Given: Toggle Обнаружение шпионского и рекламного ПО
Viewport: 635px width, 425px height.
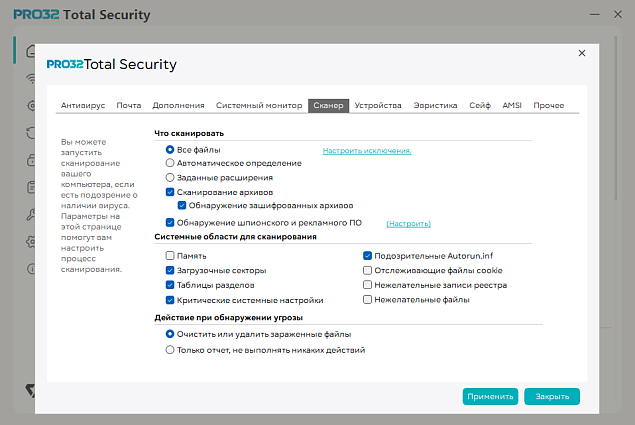Looking at the screenshot, I should 170,222.
